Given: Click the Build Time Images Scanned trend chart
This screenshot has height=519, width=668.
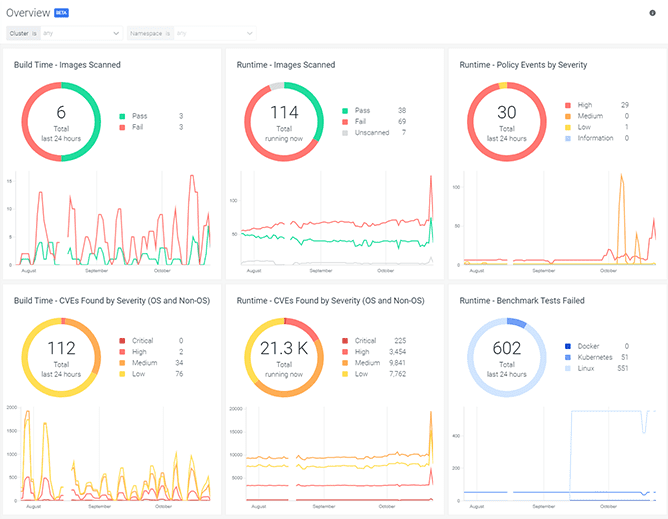Looking at the screenshot, I should [111, 222].
